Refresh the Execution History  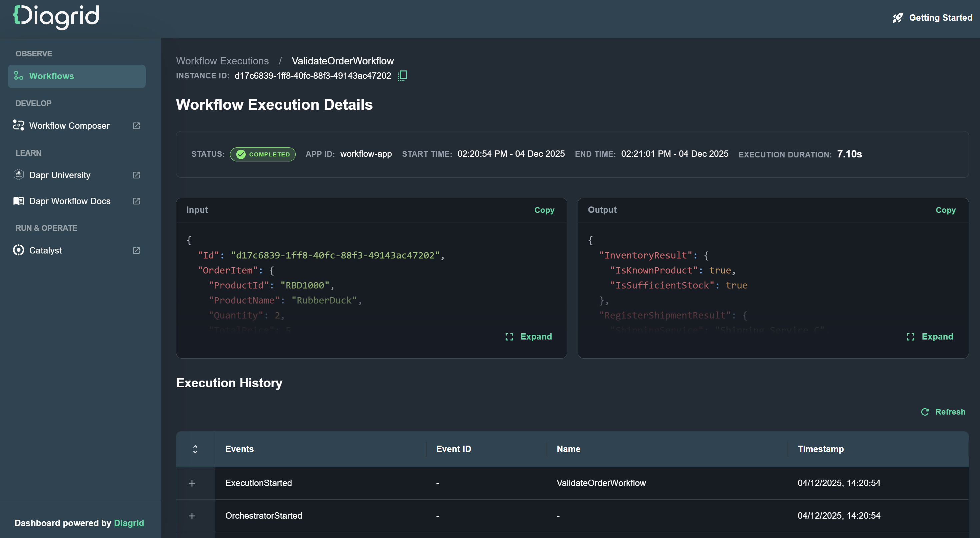[943, 412]
